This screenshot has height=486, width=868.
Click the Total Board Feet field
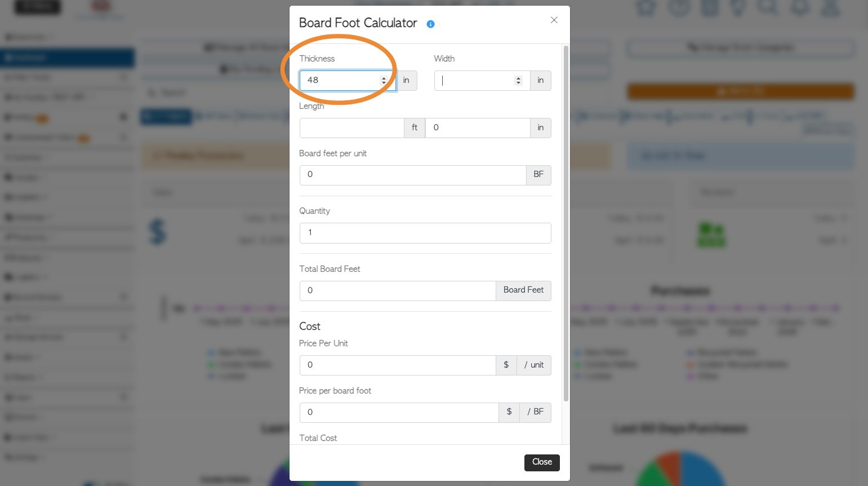click(397, 290)
